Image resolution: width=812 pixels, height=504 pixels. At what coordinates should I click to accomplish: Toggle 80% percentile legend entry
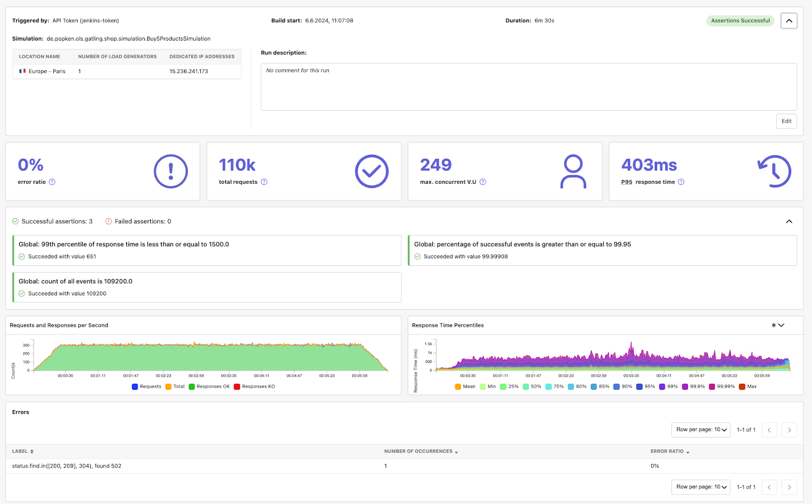577,387
